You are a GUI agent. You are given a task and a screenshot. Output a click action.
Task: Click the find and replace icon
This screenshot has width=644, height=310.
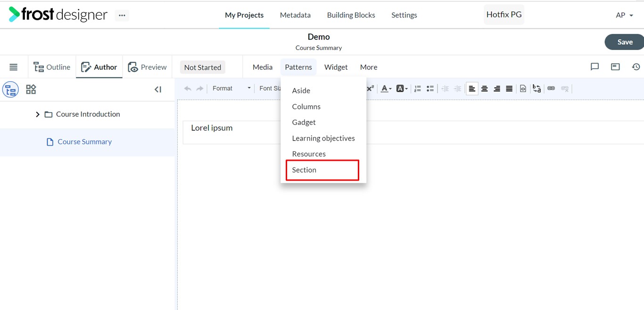tap(537, 88)
